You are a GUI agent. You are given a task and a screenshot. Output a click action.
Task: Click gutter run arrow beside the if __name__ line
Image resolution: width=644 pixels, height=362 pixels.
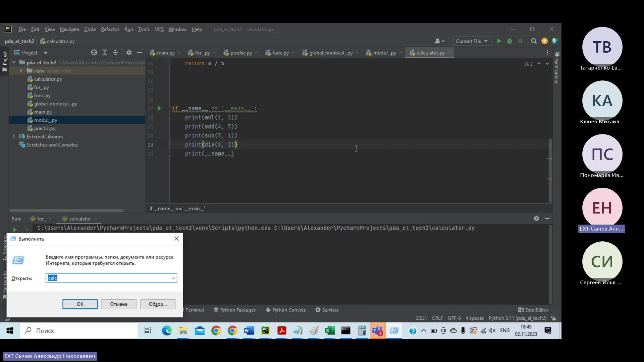[x=159, y=108]
